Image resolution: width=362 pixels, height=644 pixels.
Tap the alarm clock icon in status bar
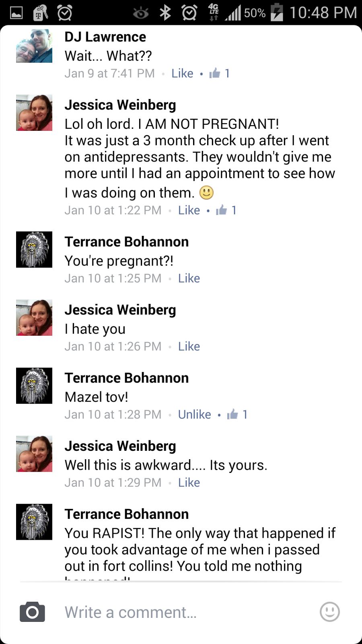pyautogui.click(x=189, y=13)
